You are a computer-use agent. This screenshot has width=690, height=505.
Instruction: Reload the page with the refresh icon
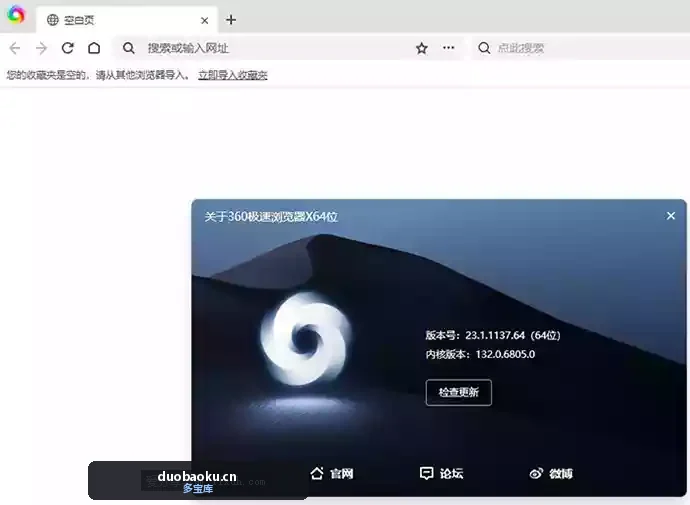(x=67, y=48)
